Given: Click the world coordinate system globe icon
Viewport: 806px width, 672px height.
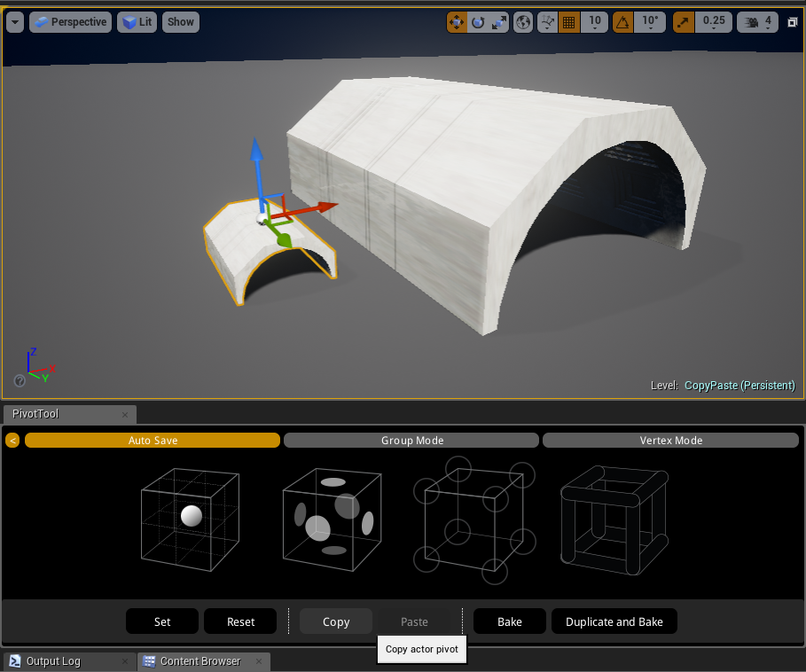Looking at the screenshot, I should click(x=524, y=22).
